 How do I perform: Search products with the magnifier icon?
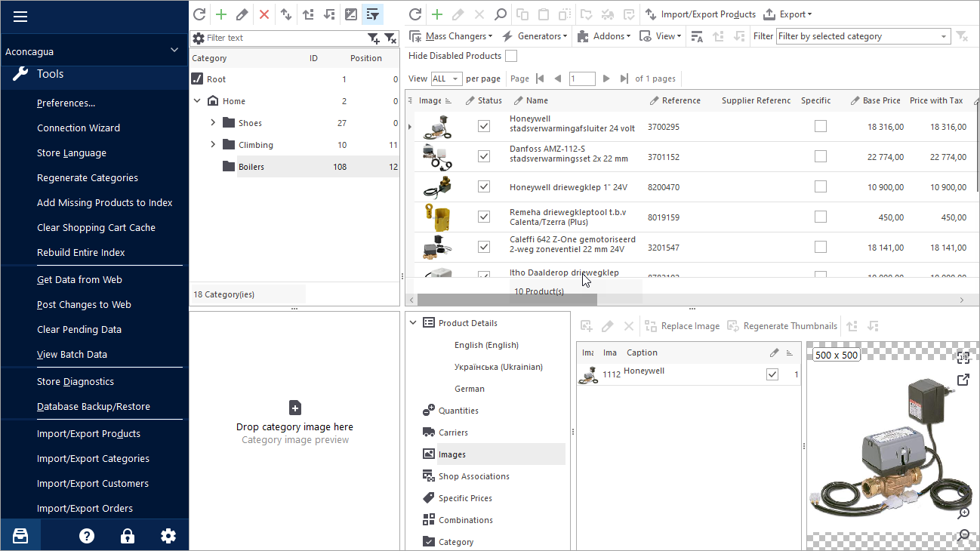(500, 14)
